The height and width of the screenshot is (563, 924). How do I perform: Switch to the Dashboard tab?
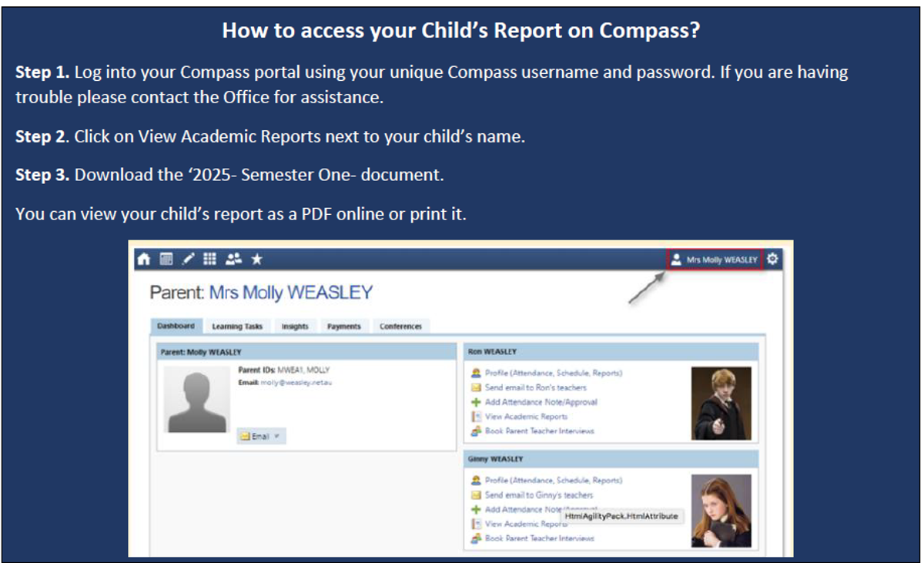click(x=176, y=326)
